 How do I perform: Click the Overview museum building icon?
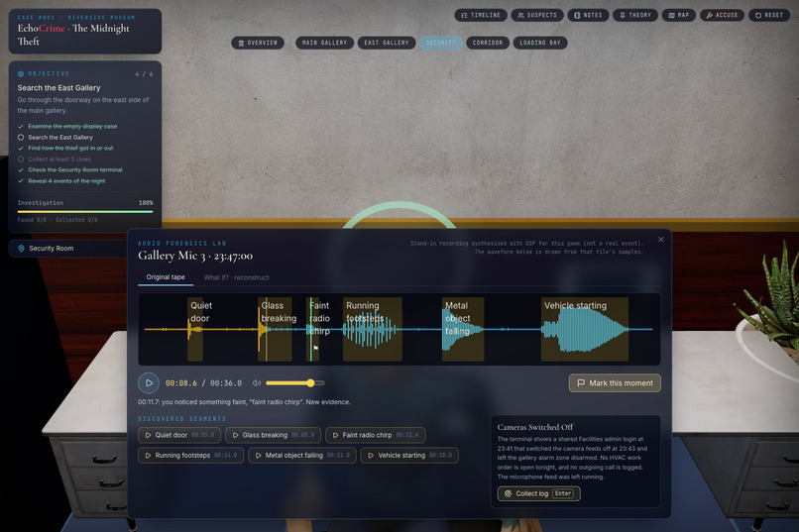(x=242, y=43)
